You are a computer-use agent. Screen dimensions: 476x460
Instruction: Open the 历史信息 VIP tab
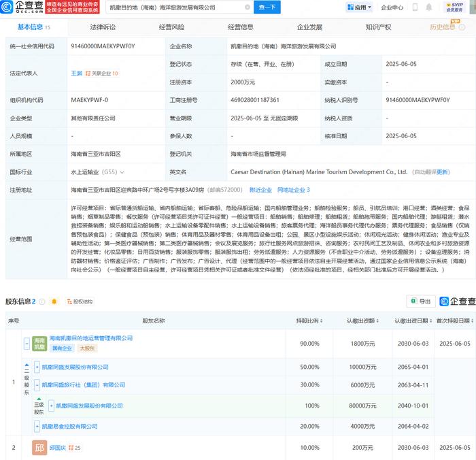point(442,27)
